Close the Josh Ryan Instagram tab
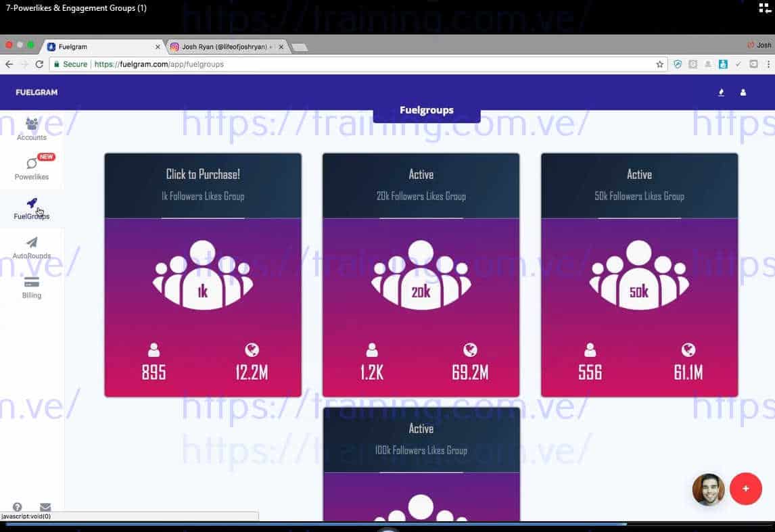 281,47
